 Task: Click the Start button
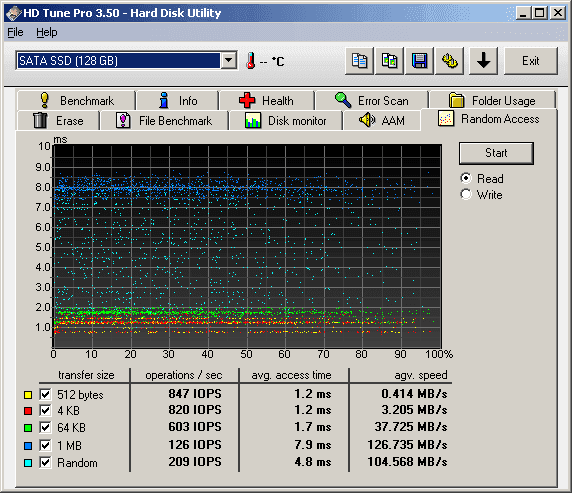(x=496, y=153)
